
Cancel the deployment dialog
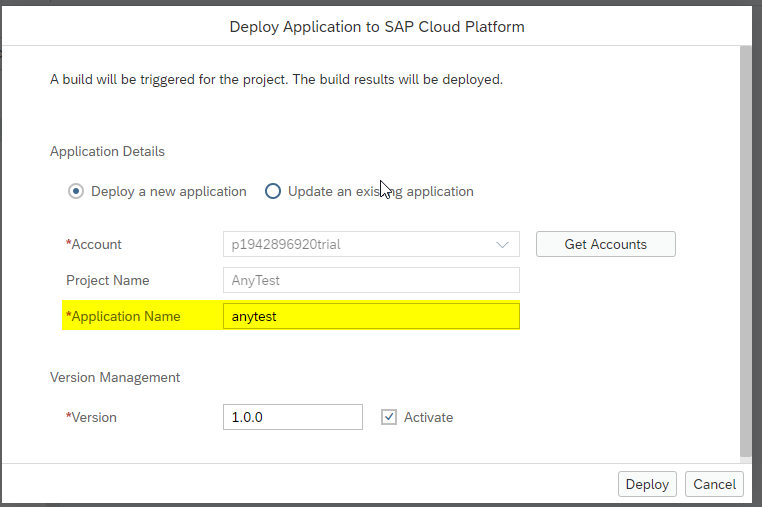pyautogui.click(x=714, y=484)
